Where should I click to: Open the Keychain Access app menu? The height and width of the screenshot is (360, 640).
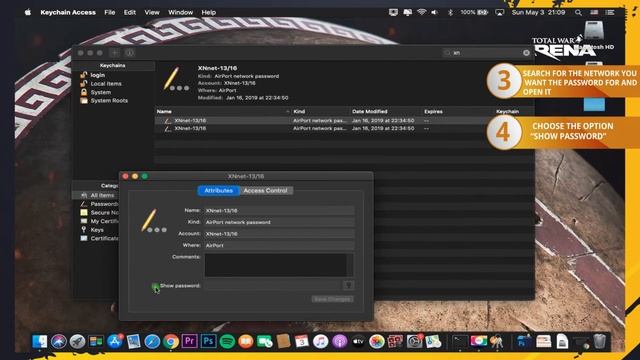68,12
